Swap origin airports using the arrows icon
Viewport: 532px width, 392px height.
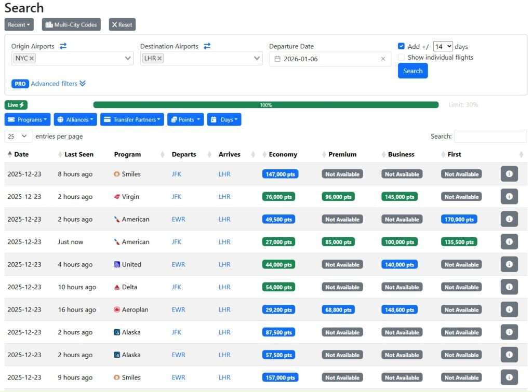63,46
